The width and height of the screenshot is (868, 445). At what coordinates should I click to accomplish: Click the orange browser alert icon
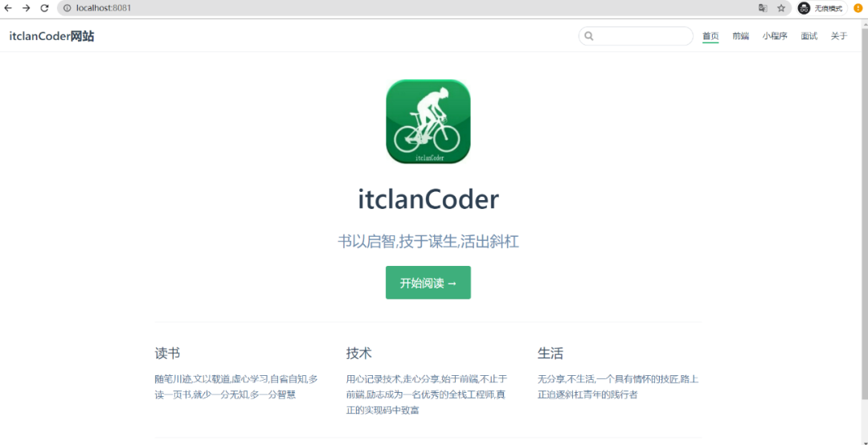coord(858,8)
